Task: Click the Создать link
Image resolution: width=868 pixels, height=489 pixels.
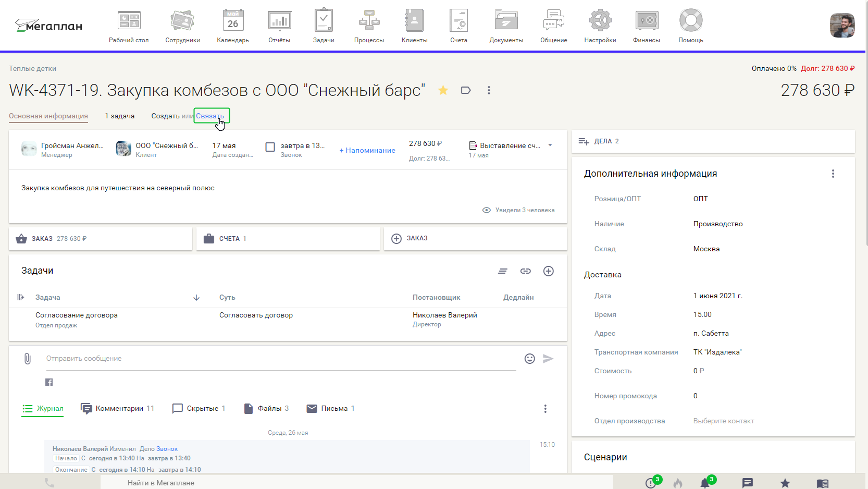Action: click(x=165, y=116)
